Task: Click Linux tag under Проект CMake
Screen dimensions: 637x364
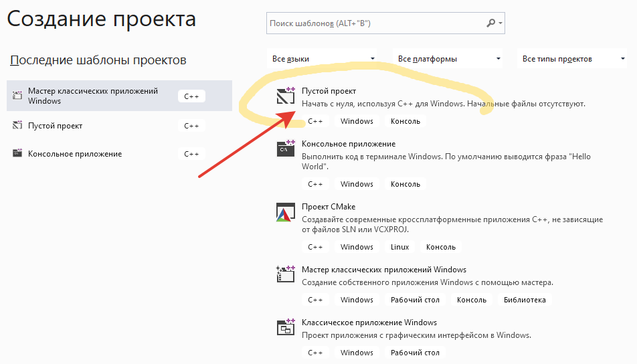Action: click(399, 247)
